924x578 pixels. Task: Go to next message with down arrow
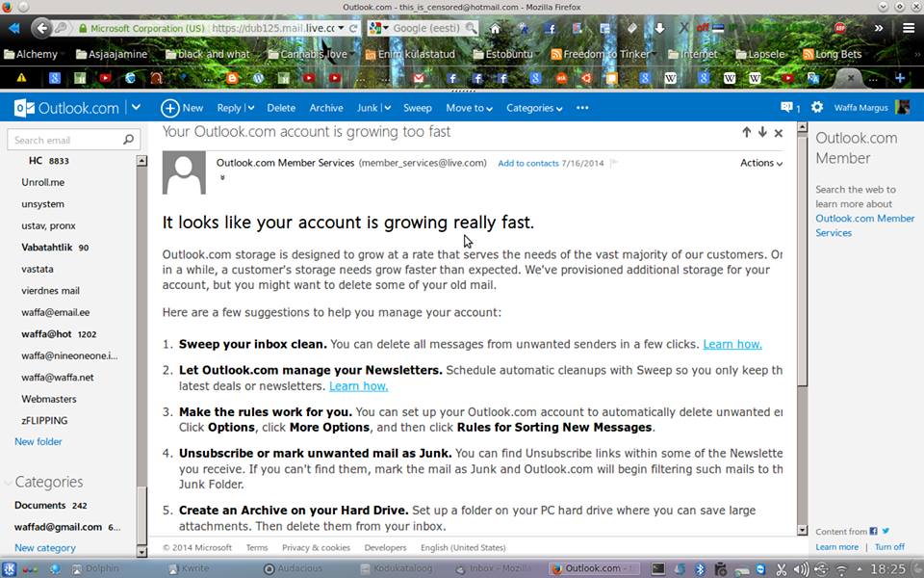(x=762, y=132)
